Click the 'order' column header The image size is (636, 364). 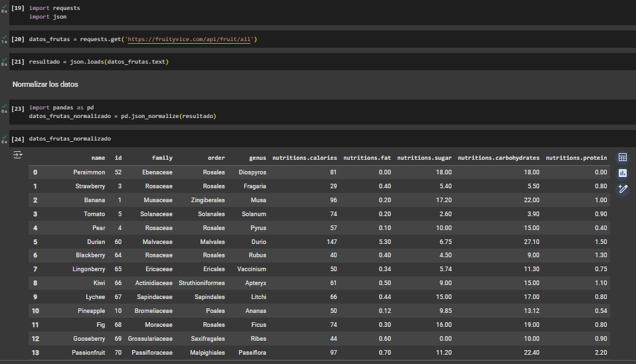(216, 158)
